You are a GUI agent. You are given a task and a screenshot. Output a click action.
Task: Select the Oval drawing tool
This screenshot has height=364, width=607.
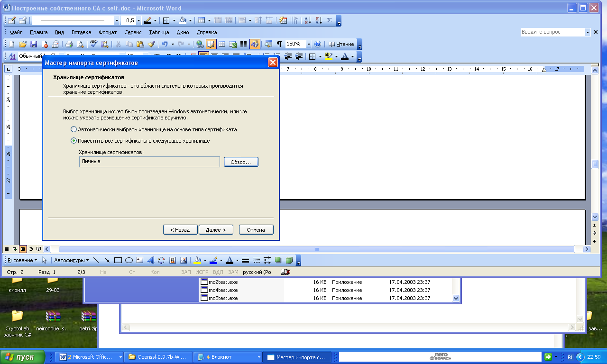pyautogui.click(x=129, y=260)
